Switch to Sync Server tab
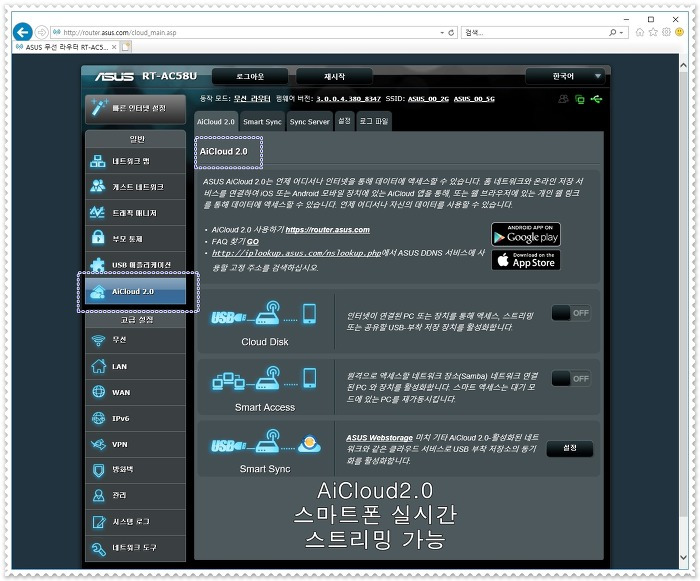 click(x=309, y=121)
